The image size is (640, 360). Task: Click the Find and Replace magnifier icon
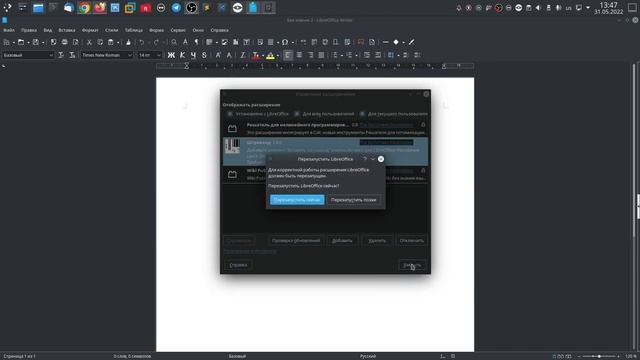pyautogui.click(x=174, y=42)
